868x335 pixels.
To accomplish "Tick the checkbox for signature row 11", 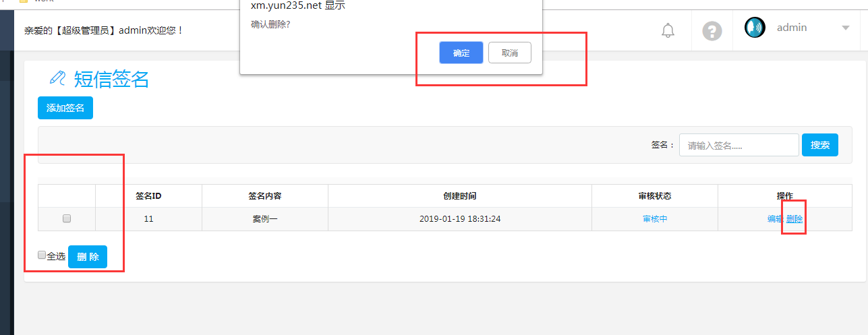I will point(67,218).
